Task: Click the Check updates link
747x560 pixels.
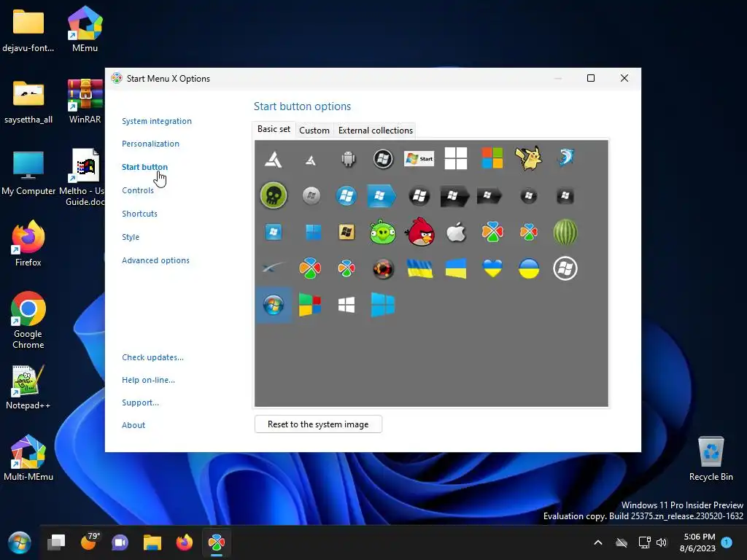Action: coord(153,357)
